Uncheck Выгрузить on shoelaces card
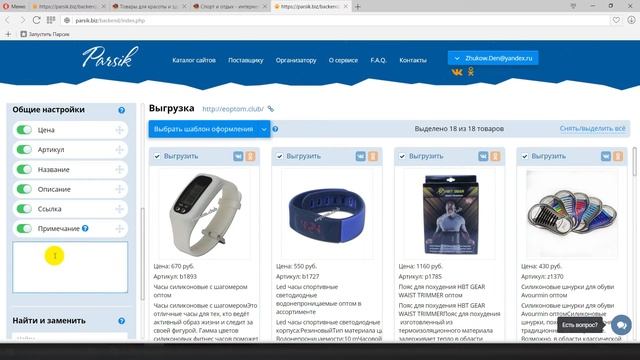 (x=524, y=156)
